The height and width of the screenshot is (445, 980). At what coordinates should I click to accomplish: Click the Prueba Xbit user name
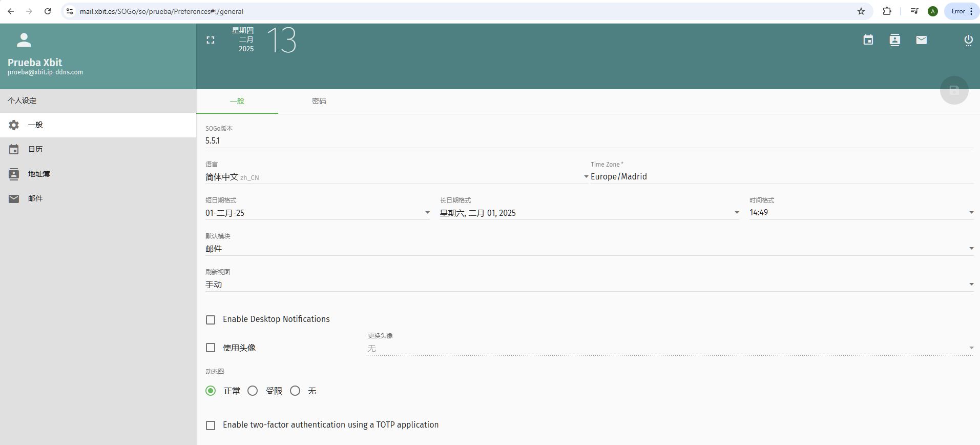tap(35, 63)
